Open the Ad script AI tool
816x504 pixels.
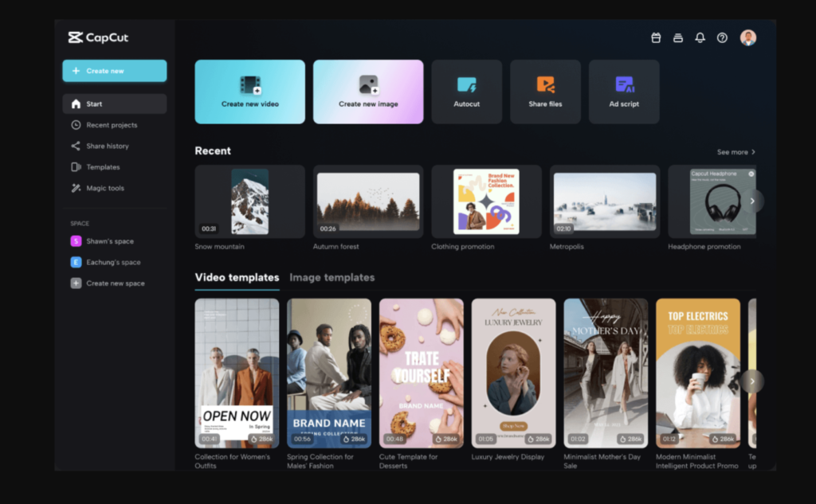point(624,92)
